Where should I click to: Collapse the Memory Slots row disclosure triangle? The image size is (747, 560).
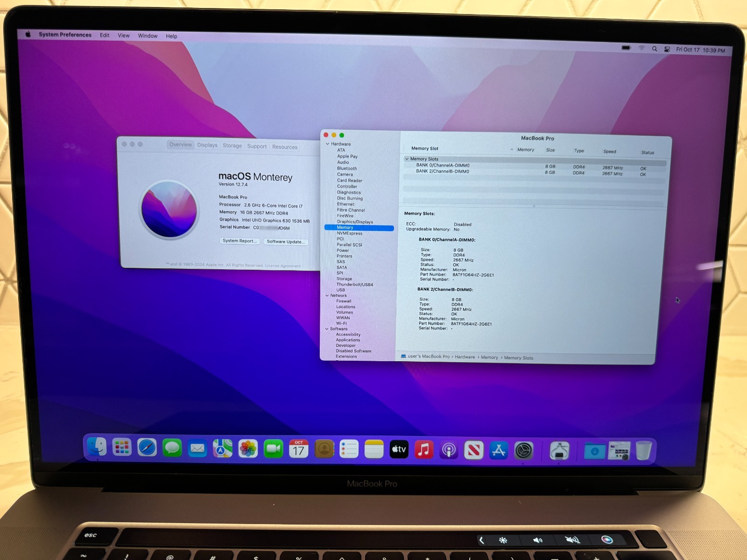[x=407, y=159]
